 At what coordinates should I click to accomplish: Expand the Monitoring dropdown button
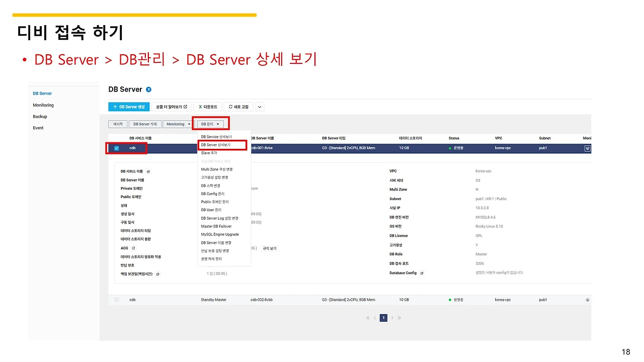[179, 124]
